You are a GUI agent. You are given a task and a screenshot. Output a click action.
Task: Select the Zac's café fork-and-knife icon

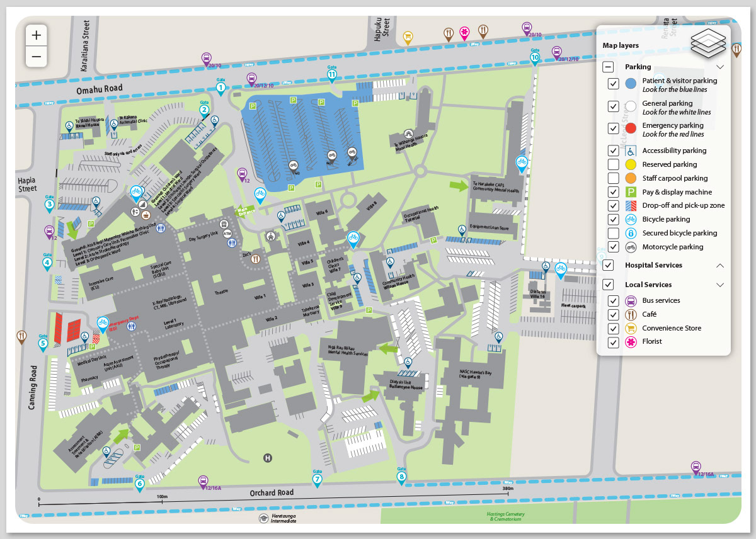[255, 258]
